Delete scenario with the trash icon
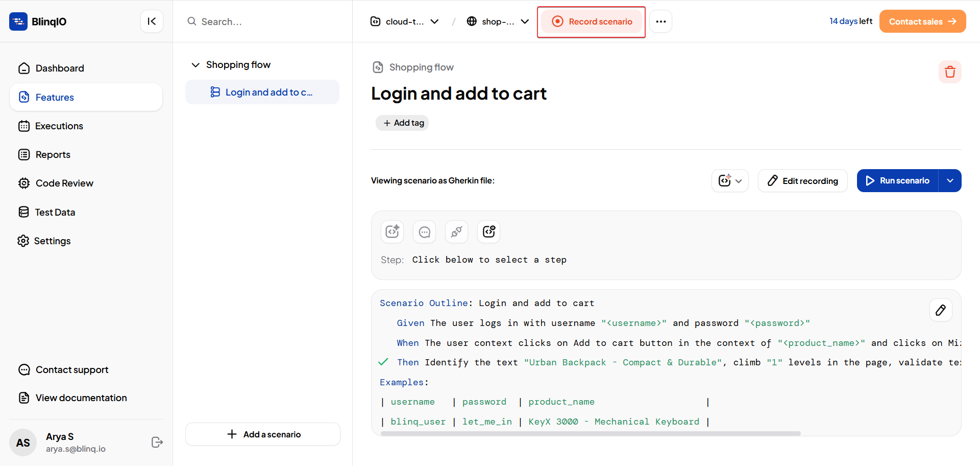The height and width of the screenshot is (466, 980). [x=950, y=72]
